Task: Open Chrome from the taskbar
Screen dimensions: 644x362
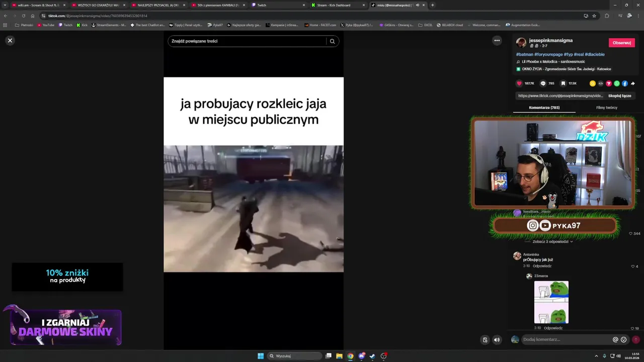Action: [350, 356]
